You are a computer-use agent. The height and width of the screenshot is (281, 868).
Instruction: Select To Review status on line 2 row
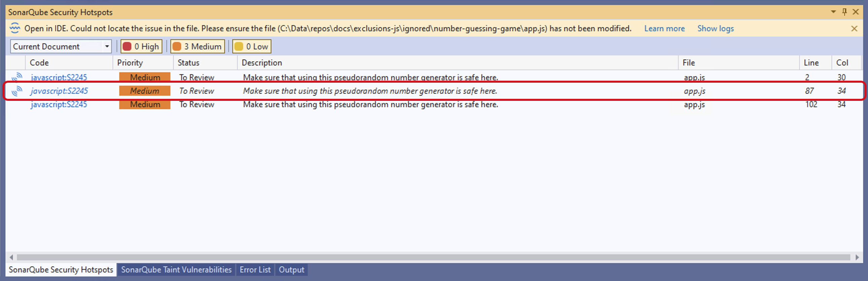pyautogui.click(x=197, y=77)
